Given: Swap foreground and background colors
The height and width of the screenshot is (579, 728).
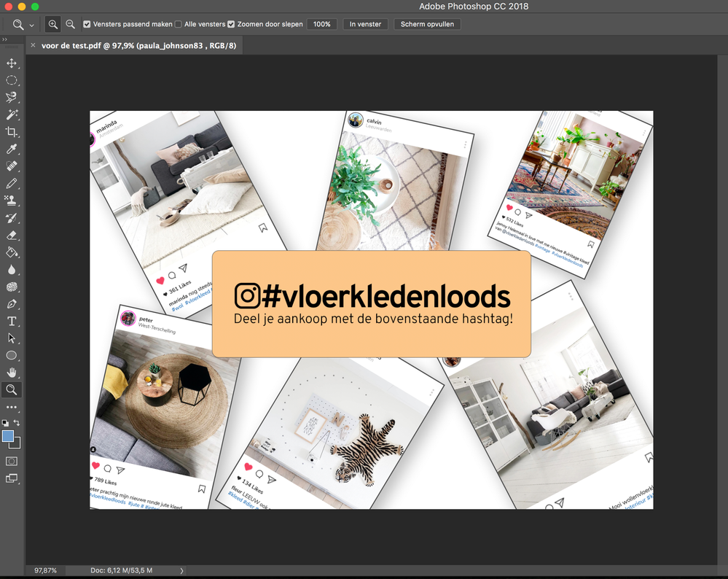Looking at the screenshot, I should [x=17, y=423].
